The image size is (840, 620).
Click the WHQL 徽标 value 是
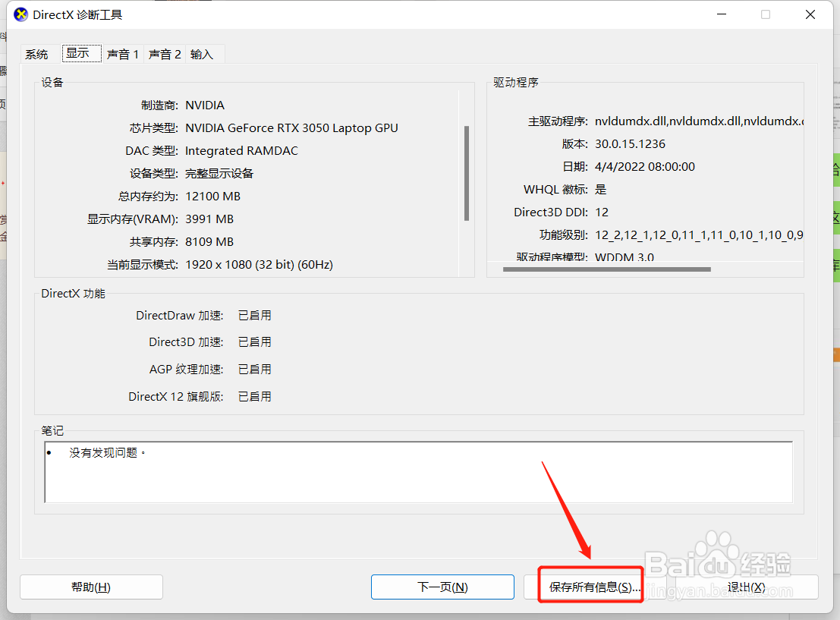(x=600, y=189)
